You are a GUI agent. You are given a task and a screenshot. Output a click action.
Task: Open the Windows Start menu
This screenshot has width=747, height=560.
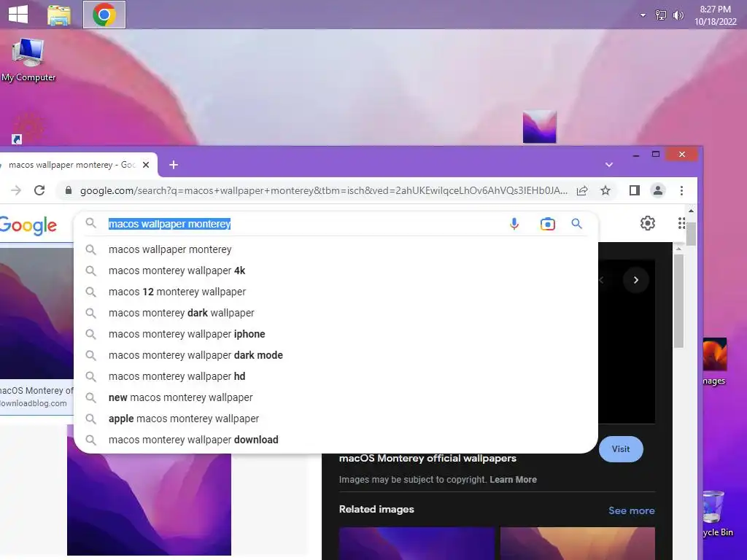[x=18, y=15]
